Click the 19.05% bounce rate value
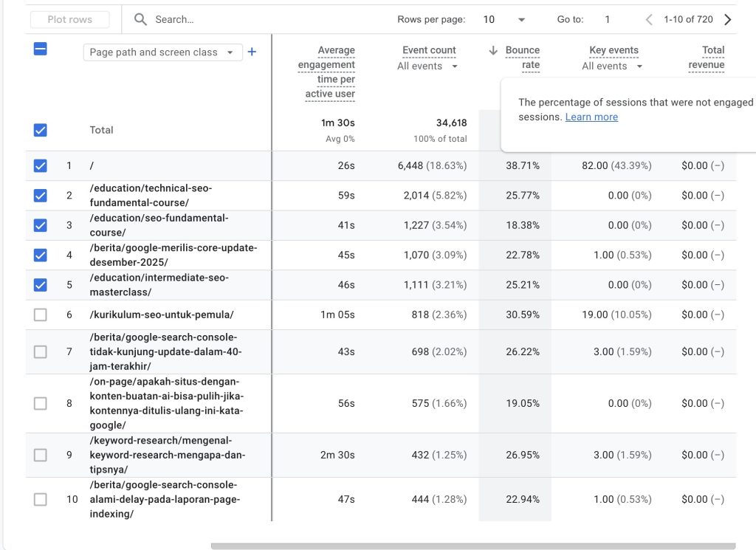Image resolution: width=756 pixels, height=550 pixels. (x=523, y=404)
